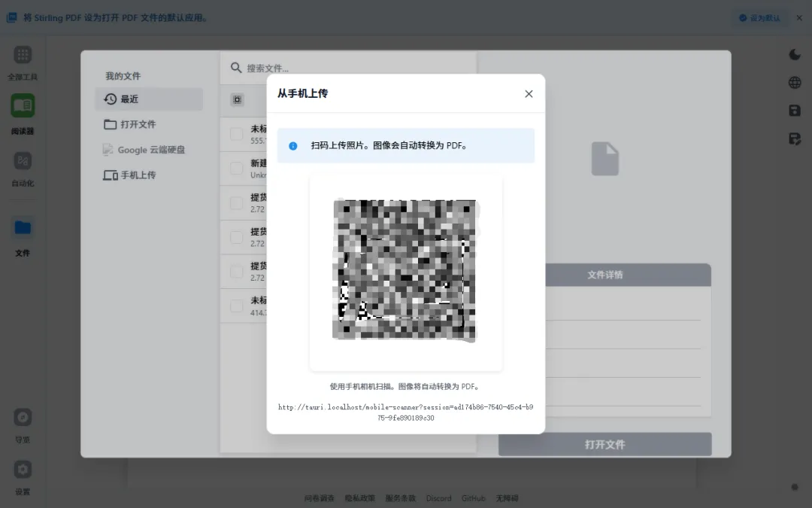The image size is (812, 508).
Task: Choose 打开文件 in file manager sidebar
Action: 149,124
